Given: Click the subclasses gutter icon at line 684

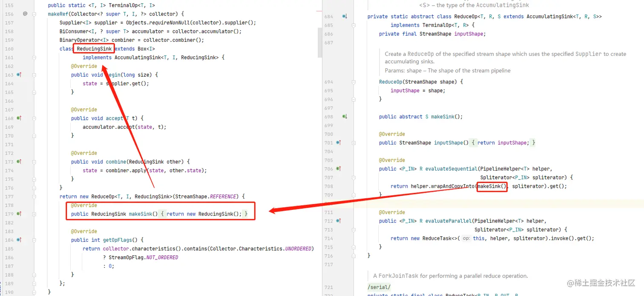Looking at the screenshot, I should click(345, 16).
